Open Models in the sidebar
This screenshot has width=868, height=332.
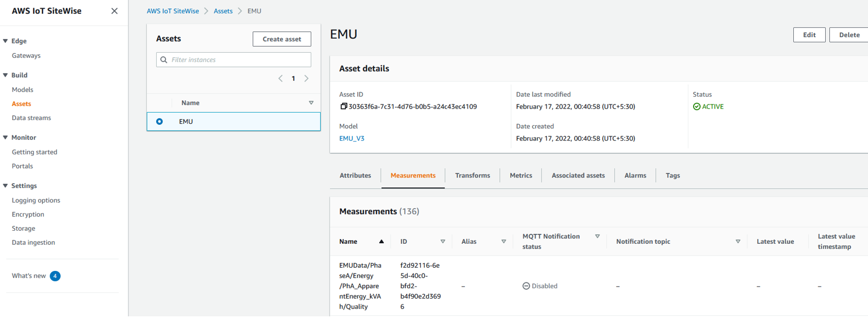[x=22, y=90]
